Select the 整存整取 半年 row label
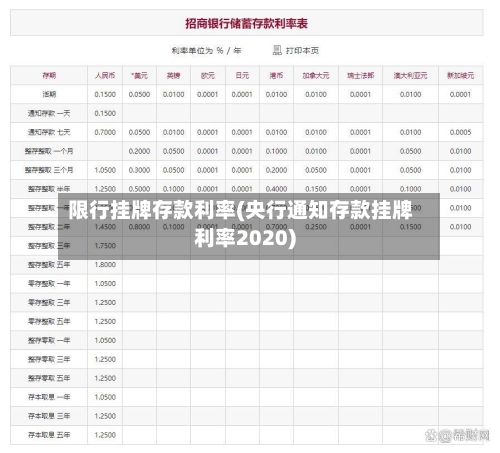The width and height of the screenshot is (500, 453). (49, 189)
